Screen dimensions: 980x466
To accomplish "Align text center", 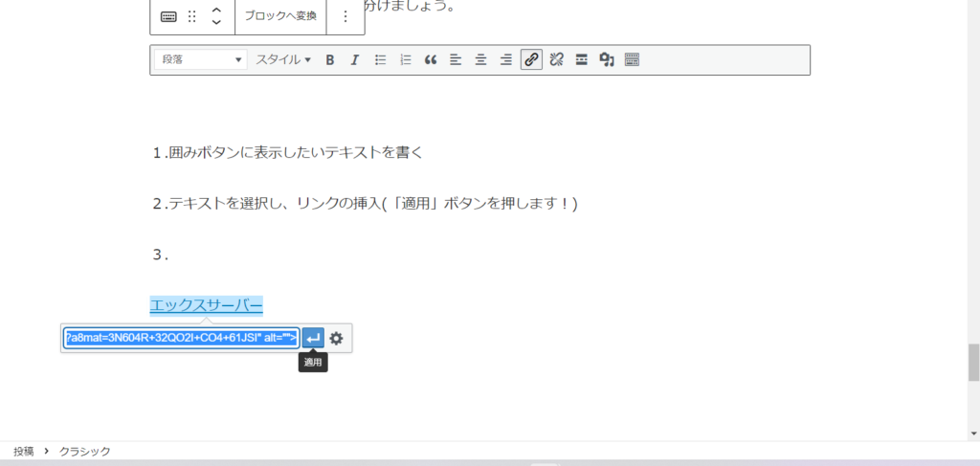I will 480,60.
